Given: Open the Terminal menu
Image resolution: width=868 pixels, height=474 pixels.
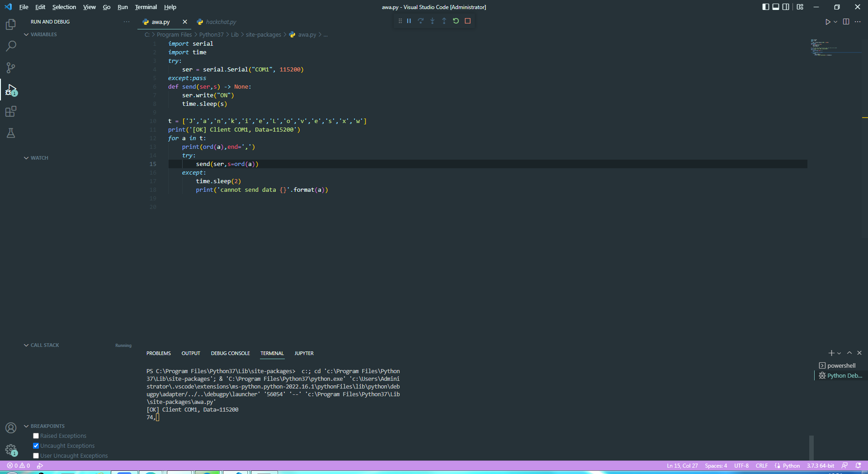Looking at the screenshot, I should (x=146, y=7).
